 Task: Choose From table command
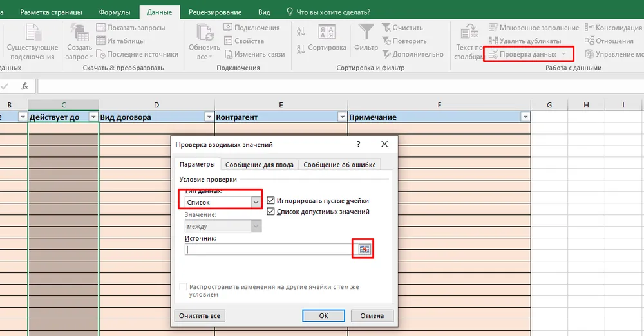coord(120,41)
